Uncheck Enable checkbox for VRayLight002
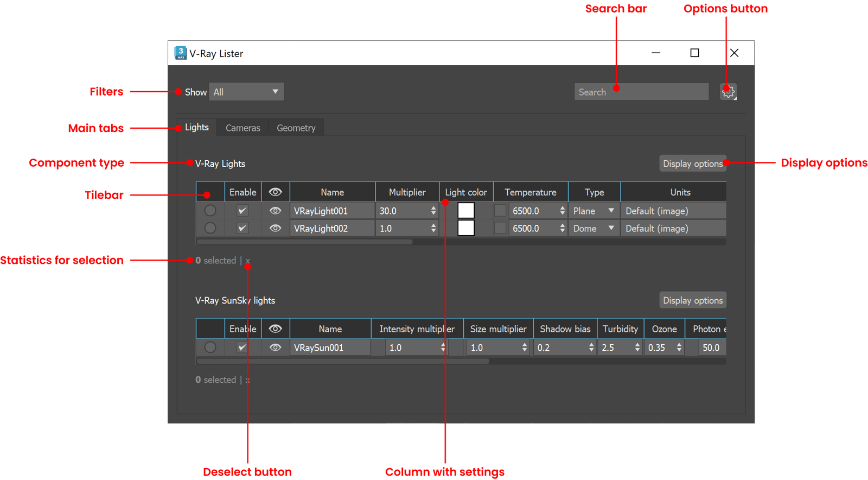The width and height of the screenshot is (868, 480). point(242,229)
